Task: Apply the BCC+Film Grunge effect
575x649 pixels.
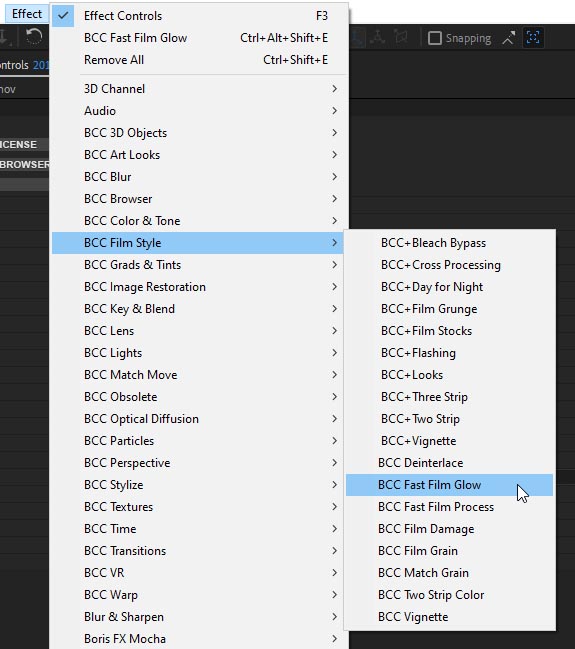Action: tap(450, 308)
